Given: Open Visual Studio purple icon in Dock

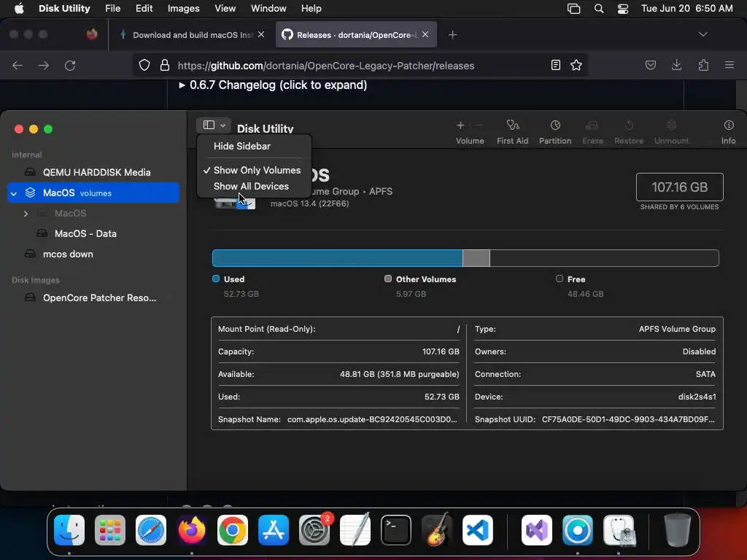Looking at the screenshot, I should pyautogui.click(x=537, y=530).
